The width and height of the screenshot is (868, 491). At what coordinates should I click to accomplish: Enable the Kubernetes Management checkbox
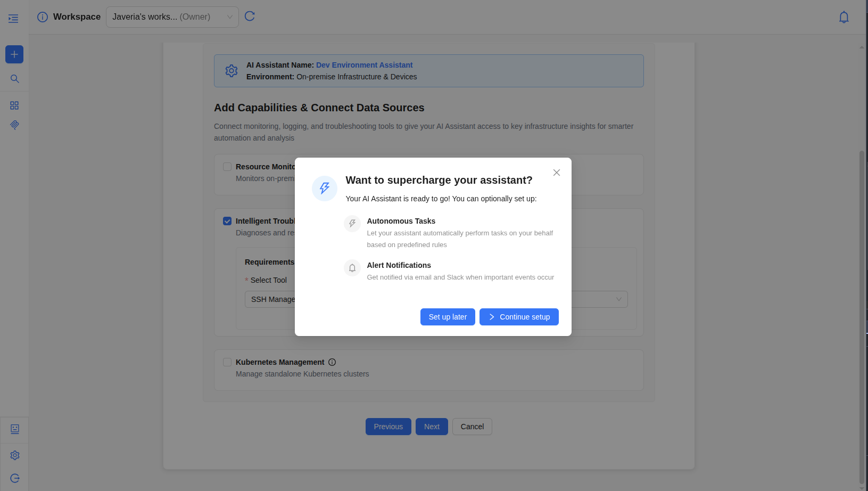pos(227,362)
